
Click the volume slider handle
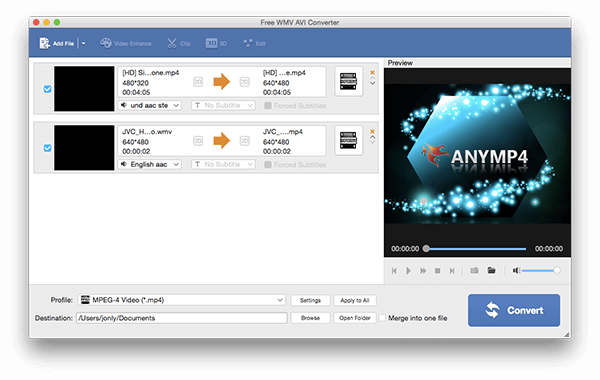pyautogui.click(x=557, y=271)
